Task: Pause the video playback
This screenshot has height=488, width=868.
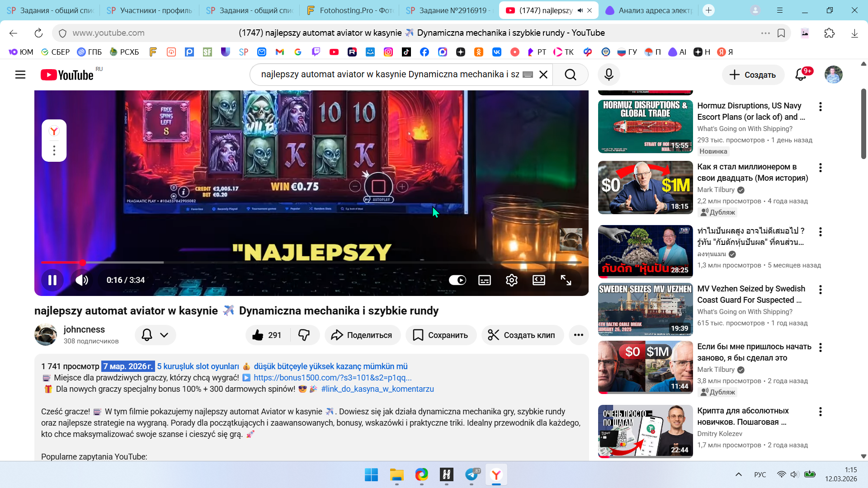Action: pyautogui.click(x=52, y=280)
